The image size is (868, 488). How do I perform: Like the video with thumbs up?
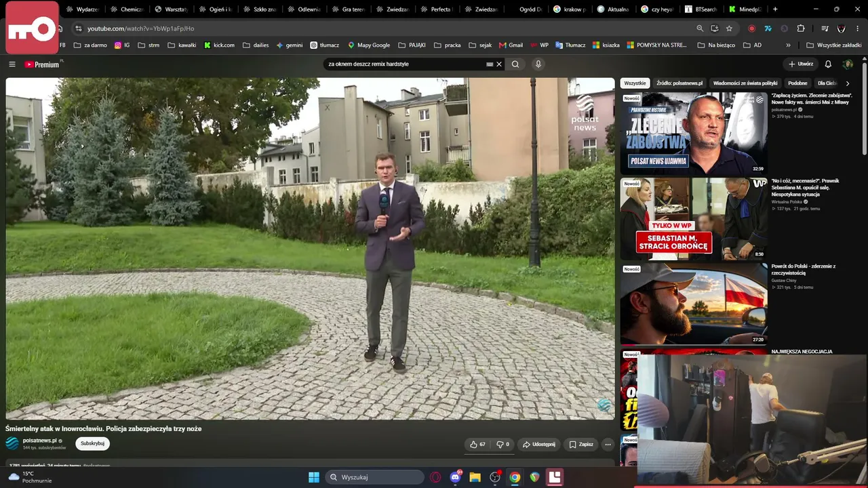pos(478,445)
